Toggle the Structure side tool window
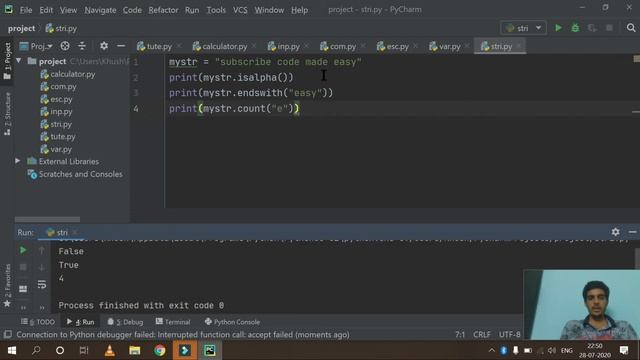This screenshot has width=640, height=360. click(x=7, y=113)
